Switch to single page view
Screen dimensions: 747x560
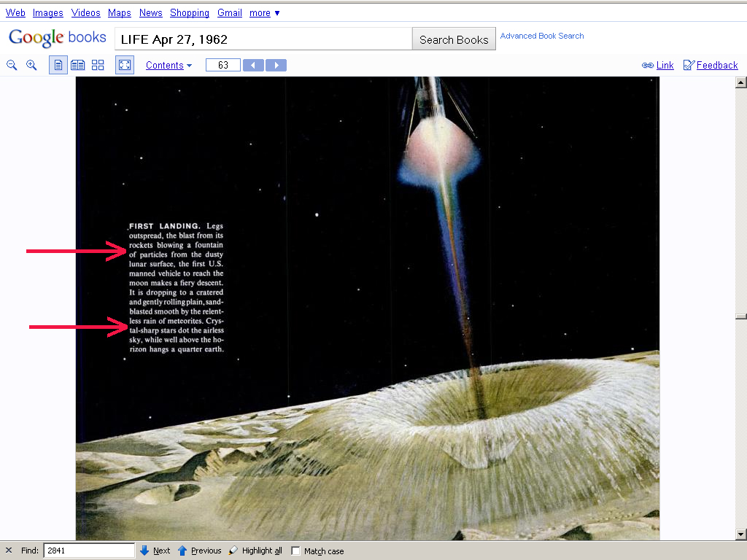coord(58,65)
